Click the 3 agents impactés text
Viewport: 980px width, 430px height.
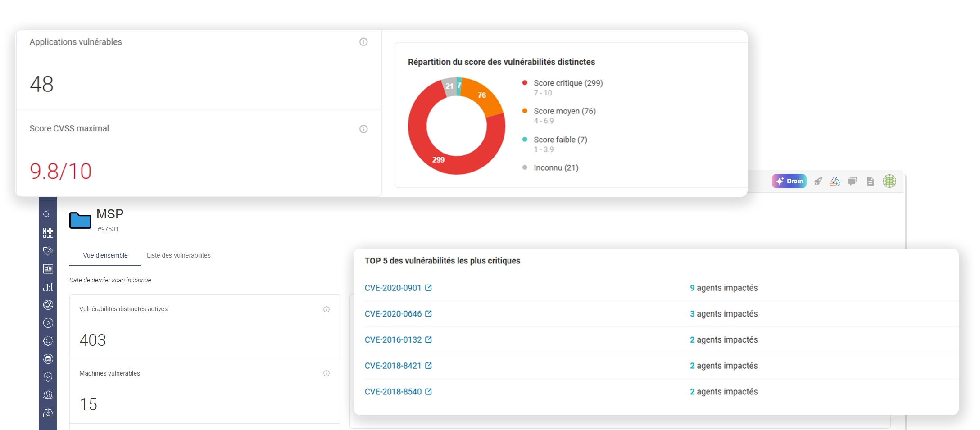tap(724, 314)
